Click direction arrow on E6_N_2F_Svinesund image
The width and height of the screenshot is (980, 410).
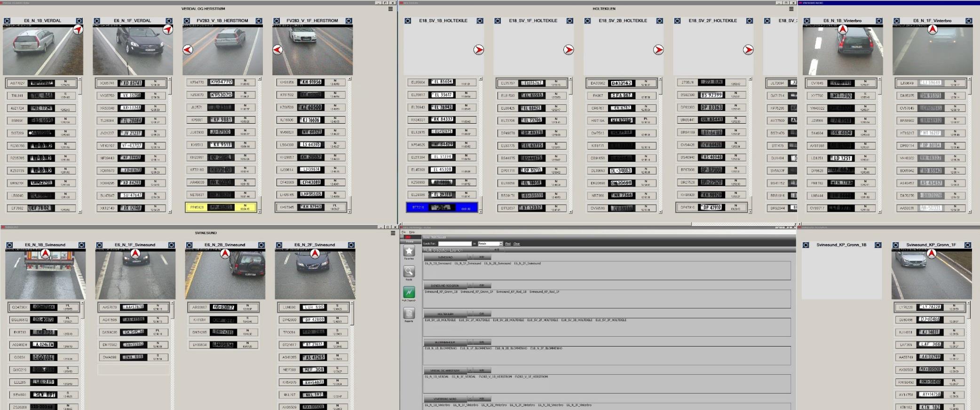click(x=315, y=254)
